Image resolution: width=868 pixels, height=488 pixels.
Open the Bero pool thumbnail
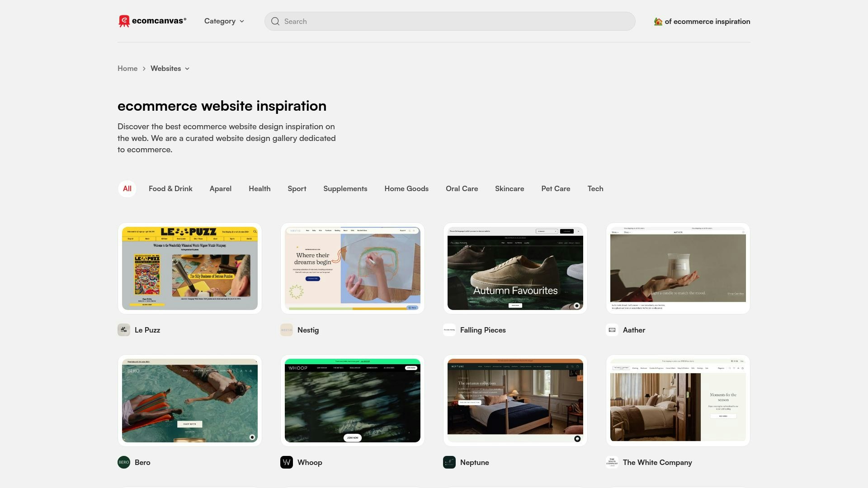coord(190,401)
